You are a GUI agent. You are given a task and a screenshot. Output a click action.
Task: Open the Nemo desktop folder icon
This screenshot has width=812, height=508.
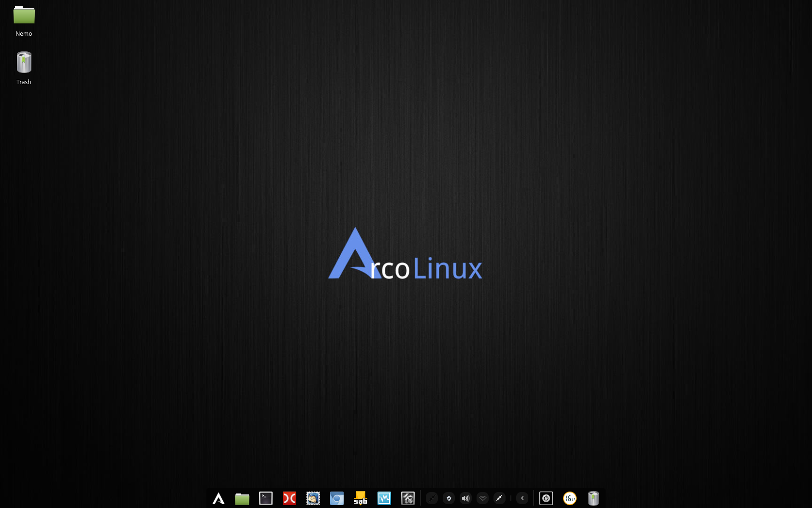click(x=24, y=15)
